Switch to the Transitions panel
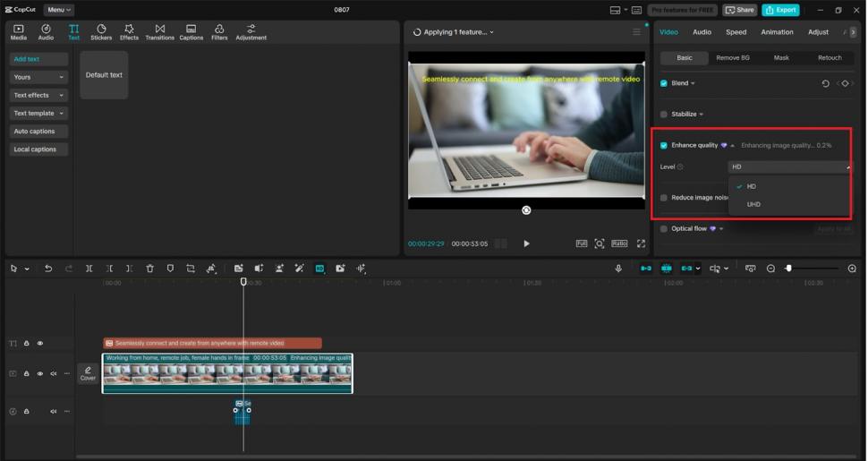The width and height of the screenshot is (868, 461). pyautogui.click(x=159, y=32)
